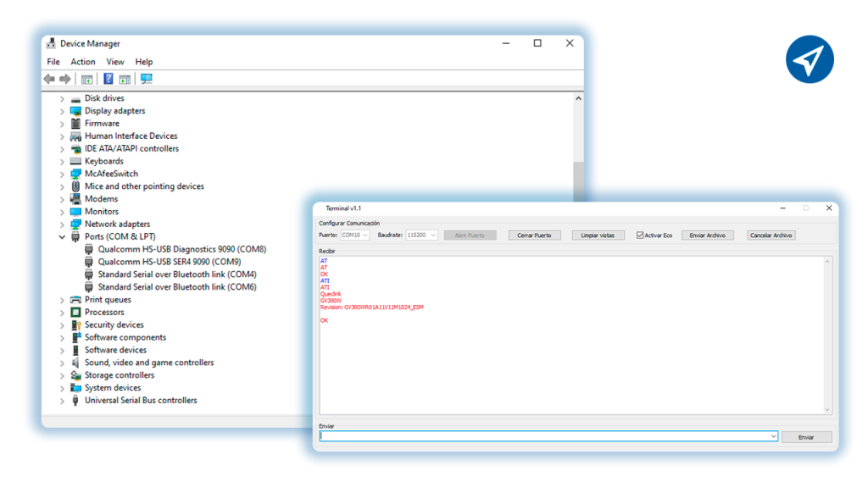Open the View menu in Device Manager

pos(115,62)
